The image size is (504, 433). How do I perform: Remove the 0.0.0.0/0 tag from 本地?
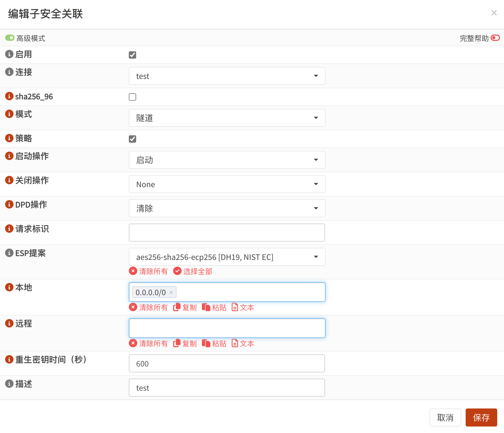click(171, 292)
